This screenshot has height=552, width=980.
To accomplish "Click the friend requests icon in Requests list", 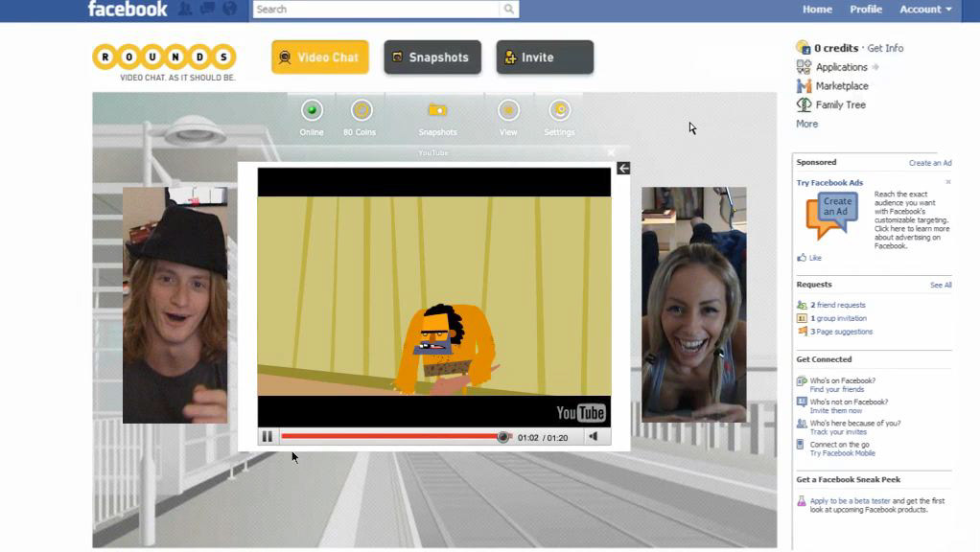I will [802, 305].
